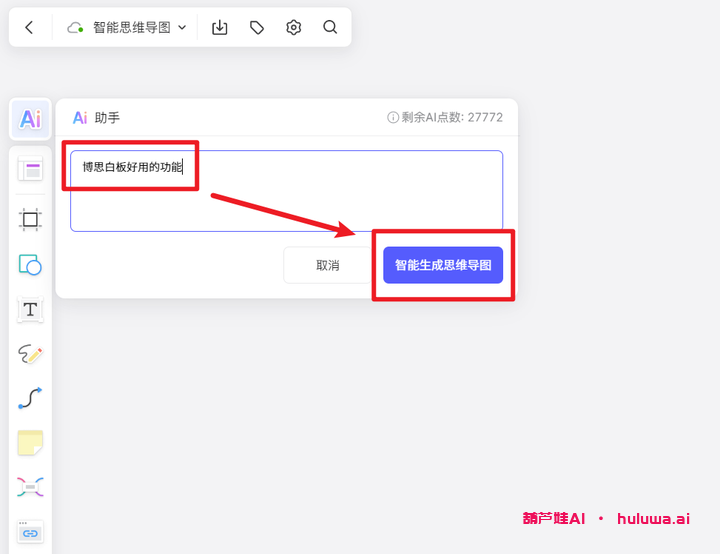Choose the shapes tool
Screen dimensions: 720x554
coord(30,264)
